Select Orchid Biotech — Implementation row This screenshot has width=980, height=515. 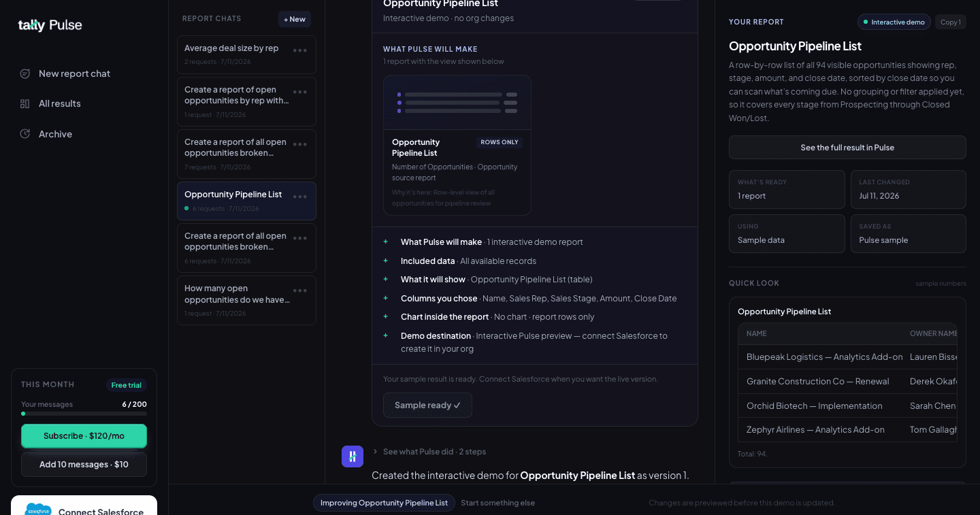(x=847, y=405)
